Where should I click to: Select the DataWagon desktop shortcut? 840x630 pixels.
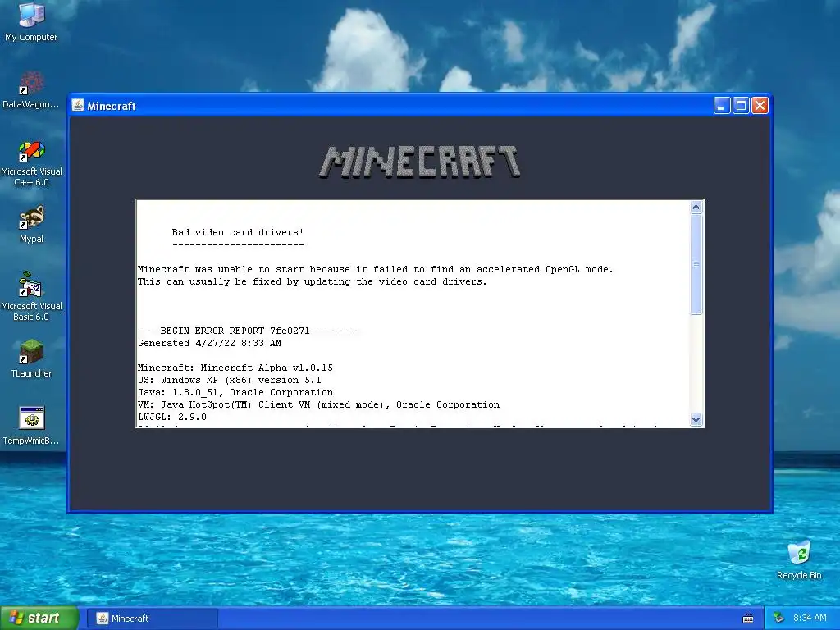point(31,89)
